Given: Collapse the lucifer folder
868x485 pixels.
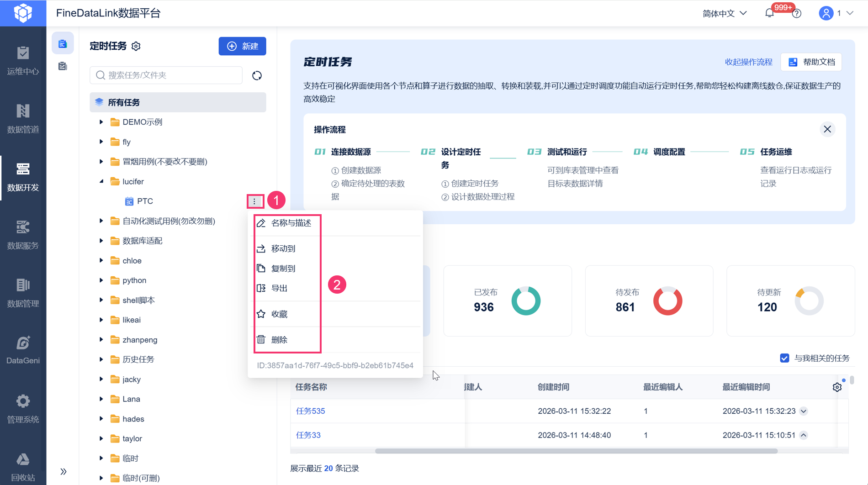Looking at the screenshot, I should [101, 181].
